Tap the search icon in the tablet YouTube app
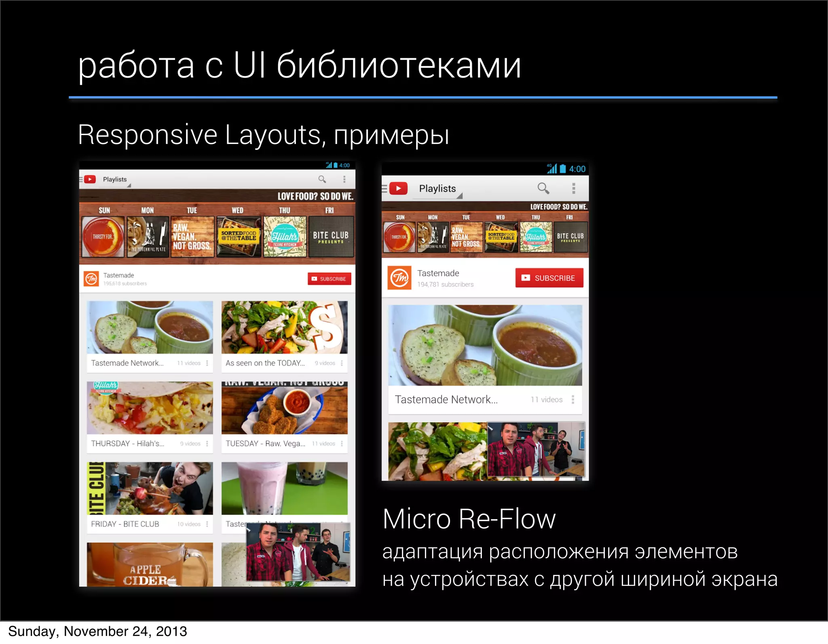Screen dimensions: 828x644 (x=322, y=179)
